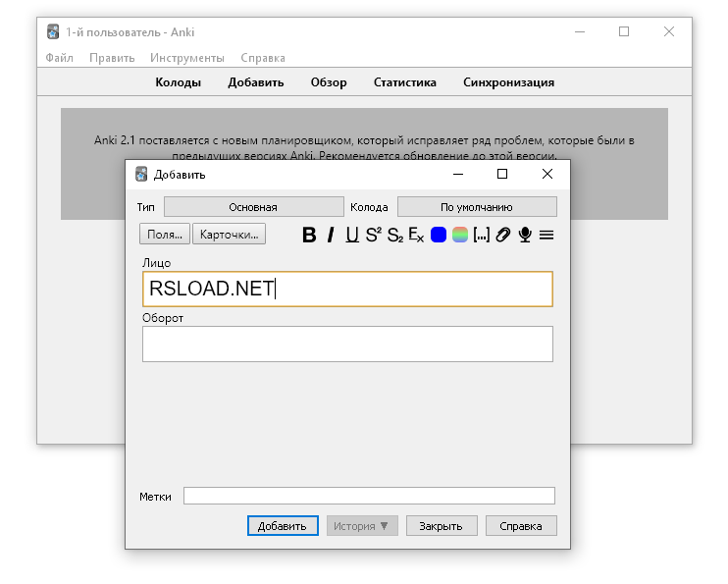Click the Добавить button in dialog

(283, 525)
